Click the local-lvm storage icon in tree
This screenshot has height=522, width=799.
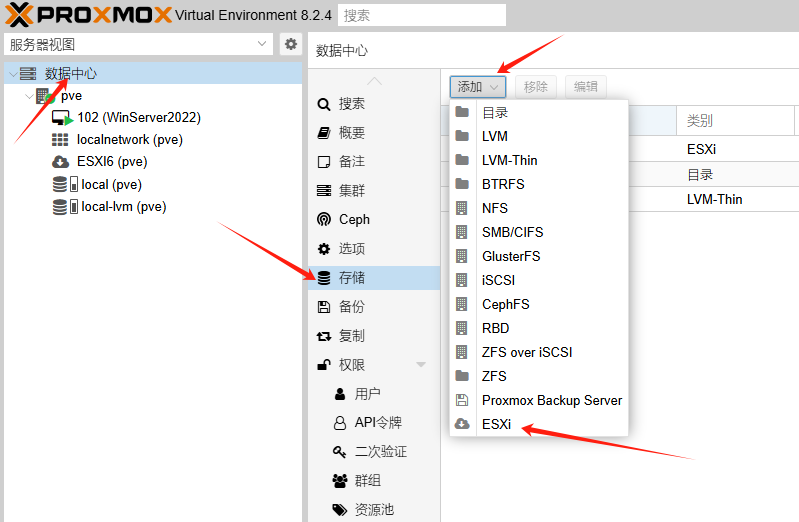[64, 207]
